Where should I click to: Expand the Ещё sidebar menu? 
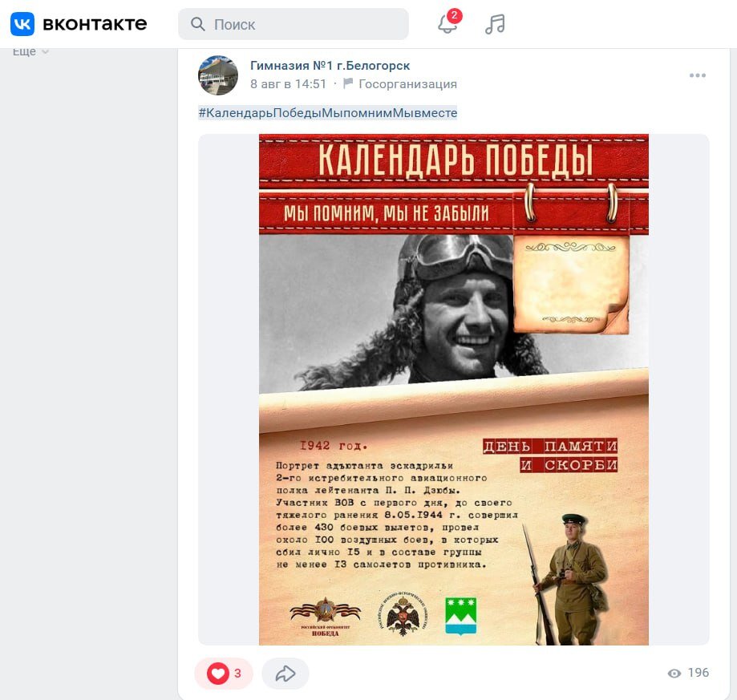[x=30, y=51]
